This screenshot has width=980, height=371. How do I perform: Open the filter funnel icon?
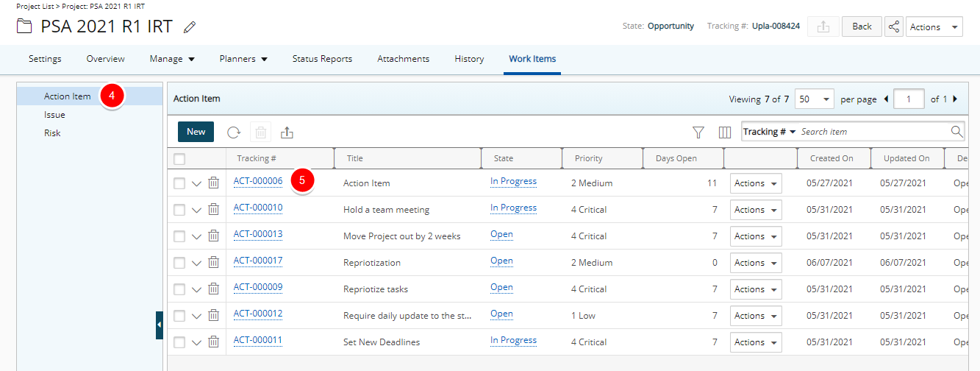tap(698, 132)
